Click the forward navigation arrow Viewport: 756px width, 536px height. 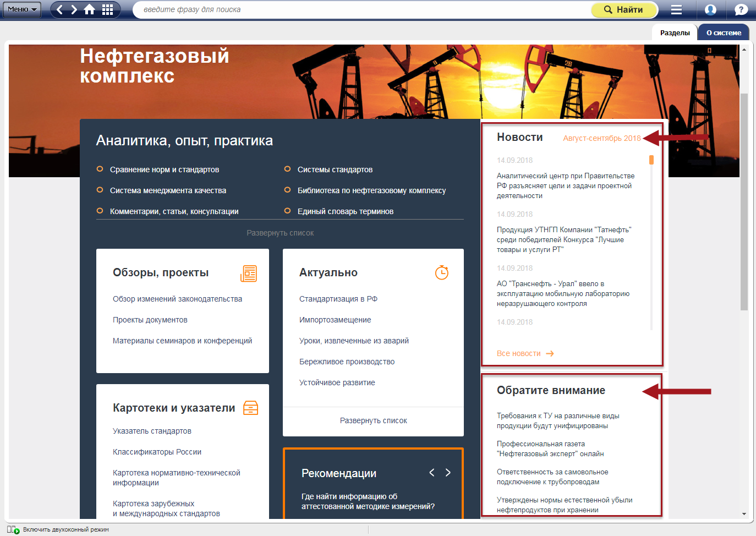pos(74,9)
